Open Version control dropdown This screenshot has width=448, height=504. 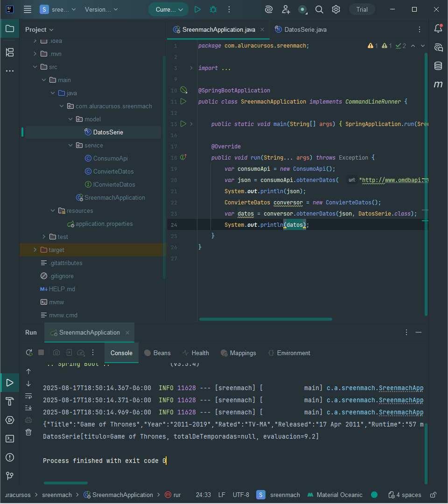pyautogui.click(x=101, y=9)
